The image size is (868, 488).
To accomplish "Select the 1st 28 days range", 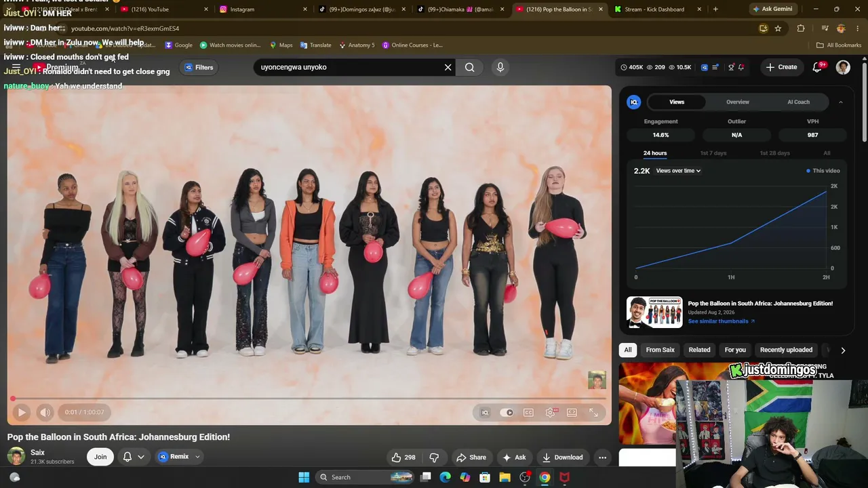I will point(774,153).
